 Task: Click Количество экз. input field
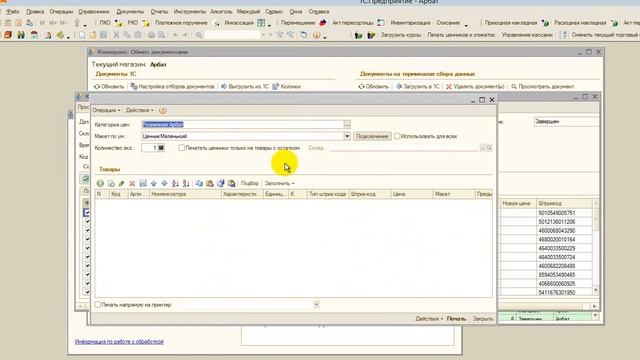pos(149,148)
